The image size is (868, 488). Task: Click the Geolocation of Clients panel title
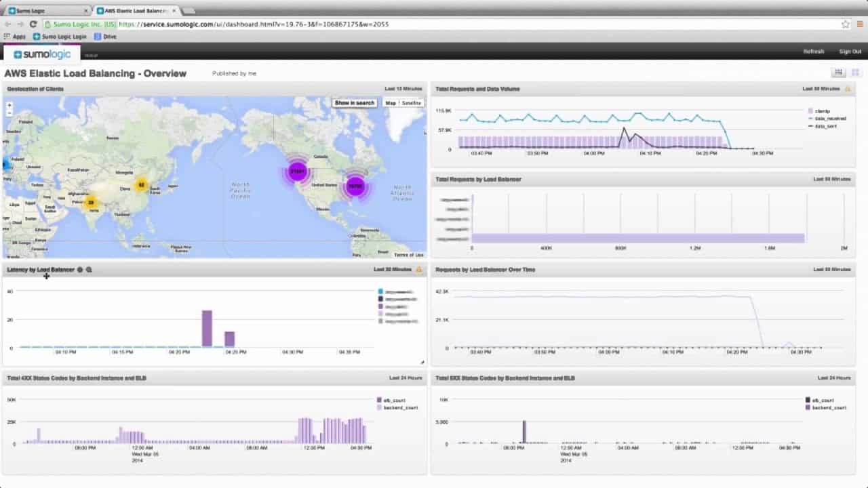tap(35, 89)
